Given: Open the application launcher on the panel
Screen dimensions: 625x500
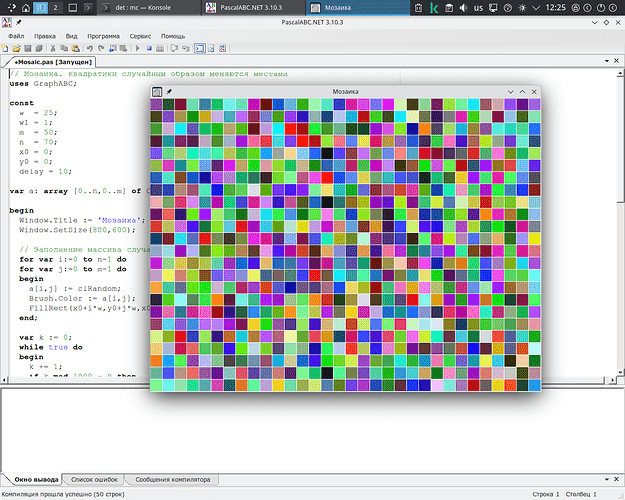Looking at the screenshot, I should click(12, 8).
